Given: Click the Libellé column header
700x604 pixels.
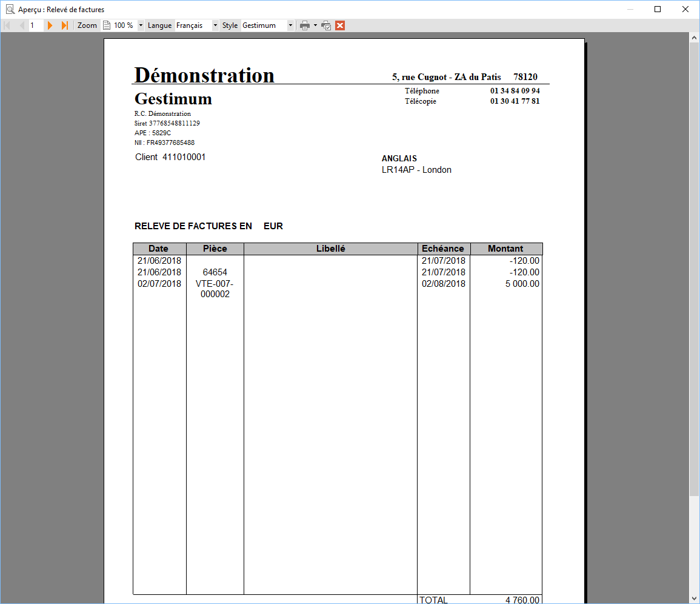Looking at the screenshot, I should point(330,249).
